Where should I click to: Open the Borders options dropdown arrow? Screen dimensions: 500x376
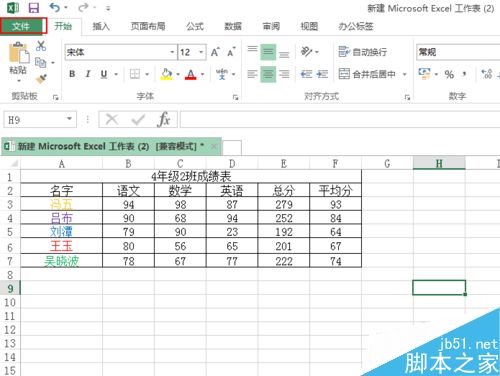[x=147, y=74]
